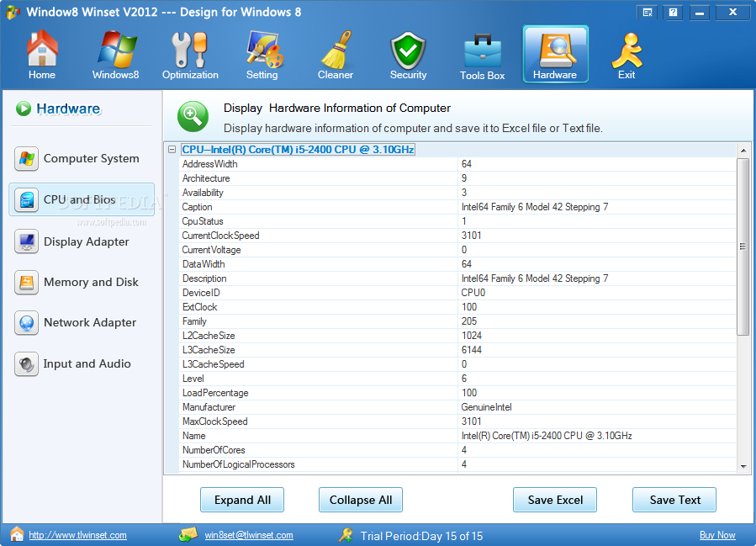Select the Hardware toolbar icon

555,54
